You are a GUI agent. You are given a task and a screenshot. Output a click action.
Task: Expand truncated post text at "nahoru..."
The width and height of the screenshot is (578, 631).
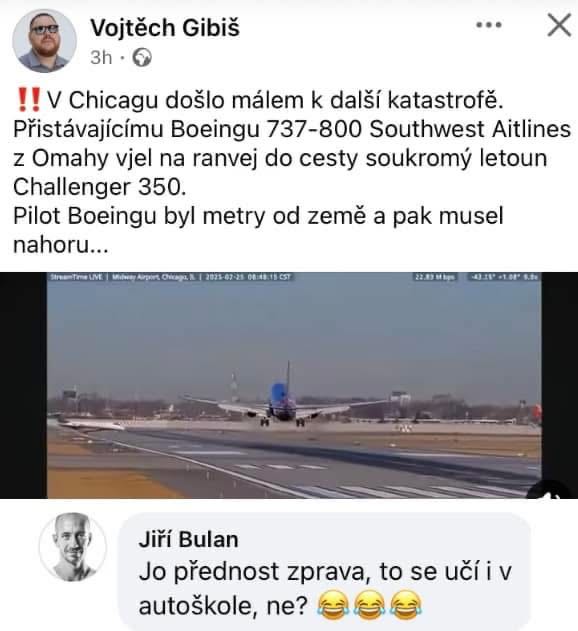pyautogui.click(x=61, y=245)
